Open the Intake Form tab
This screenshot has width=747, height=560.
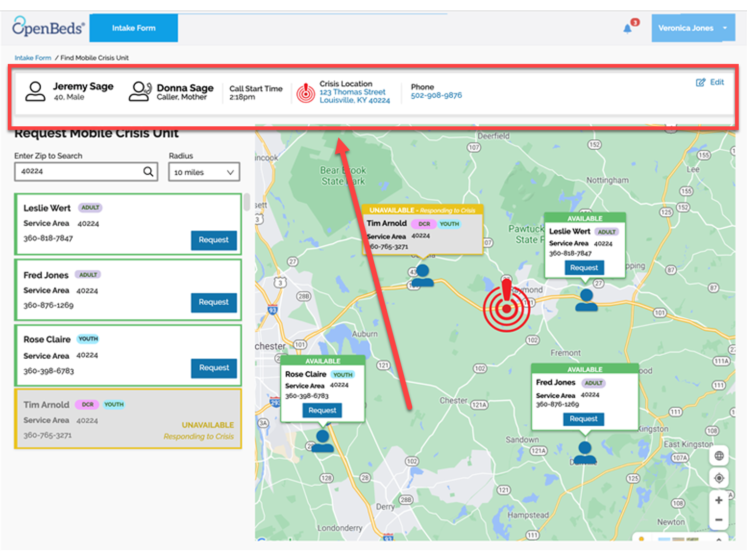click(134, 28)
